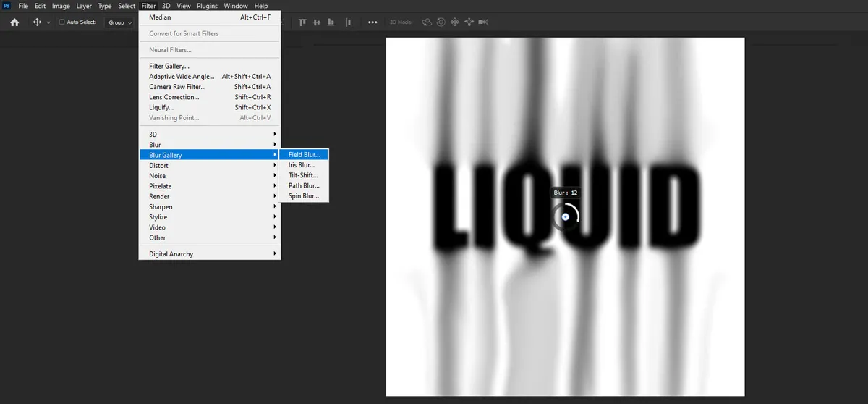Expand the Distort submenu

[210, 165]
